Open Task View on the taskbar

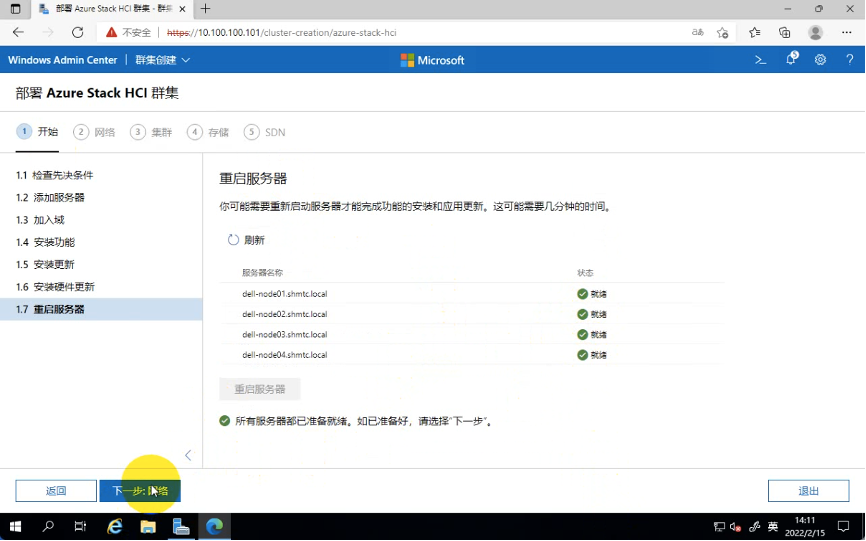(x=81, y=527)
